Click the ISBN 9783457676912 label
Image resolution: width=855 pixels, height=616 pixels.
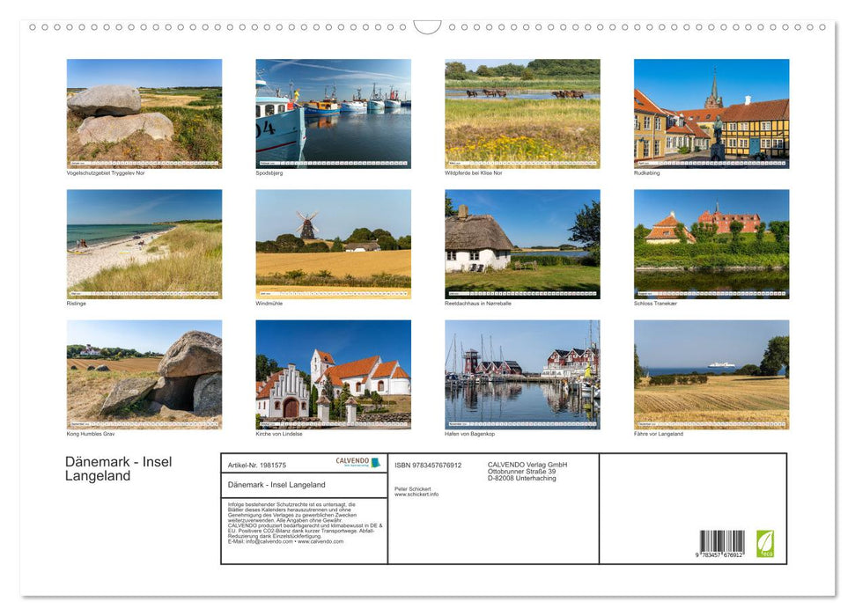[431, 465]
